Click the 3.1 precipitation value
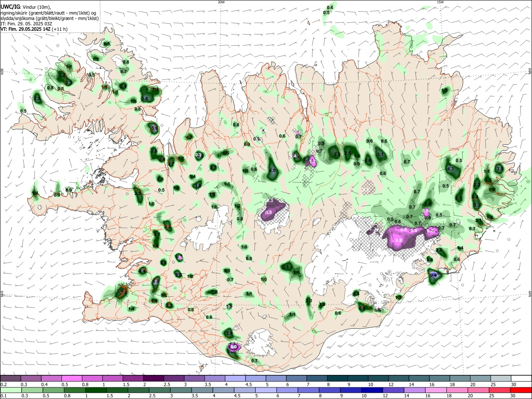532x399 pixels. tap(380, 154)
